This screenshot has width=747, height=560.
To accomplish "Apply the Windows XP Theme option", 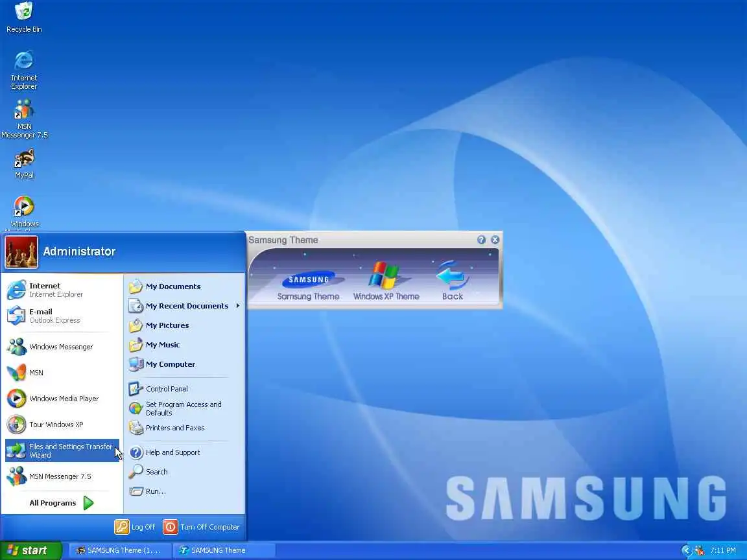I will pos(386,281).
